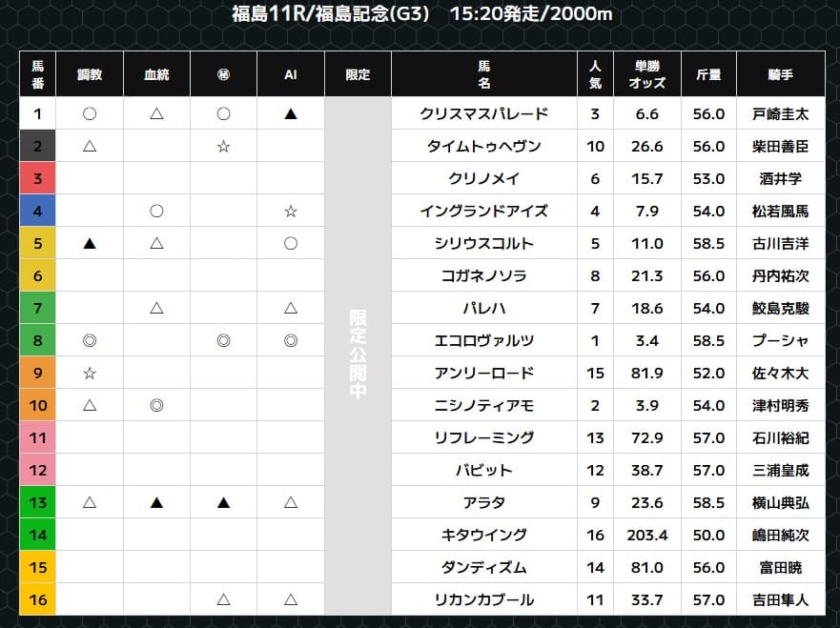Click the 調教 column header
Image resolution: width=840 pixels, height=628 pixels.
90,74
